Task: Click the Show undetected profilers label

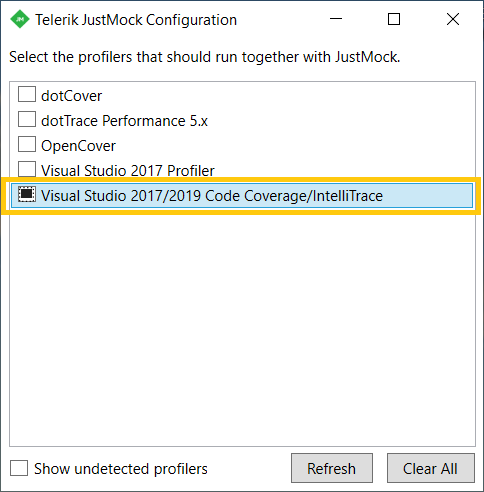Action: [x=121, y=469]
